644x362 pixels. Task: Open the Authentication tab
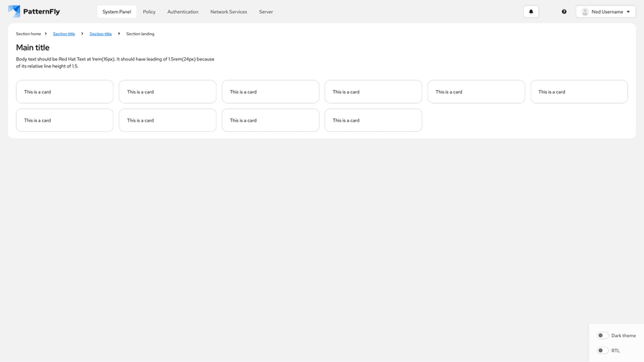183,11
